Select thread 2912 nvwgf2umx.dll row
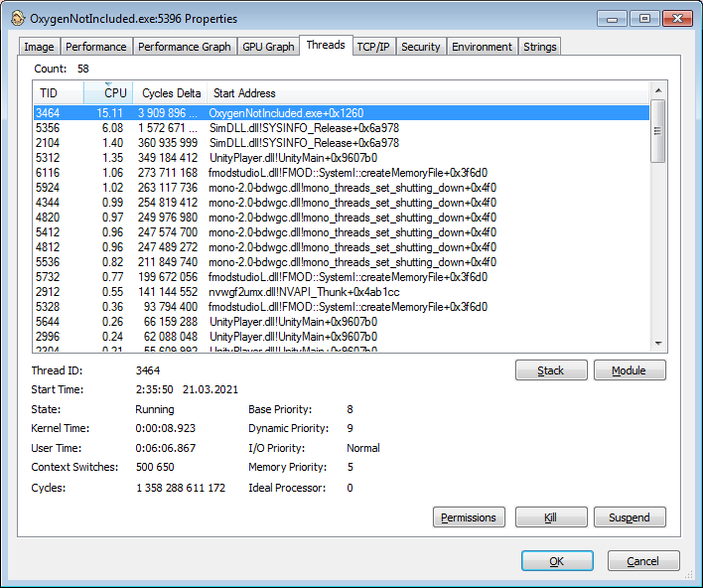Image resolution: width=703 pixels, height=588 pixels. pyautogui.click(x=342, y=292)
